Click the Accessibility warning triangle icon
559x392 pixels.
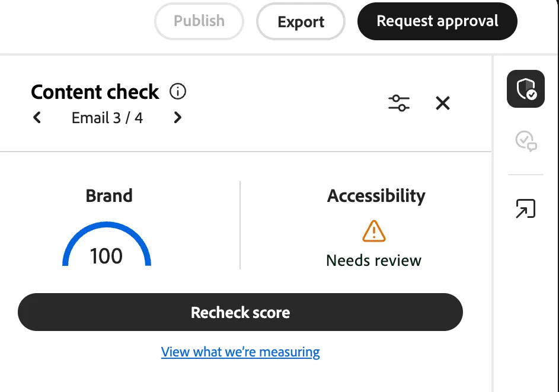pos(373,231)
